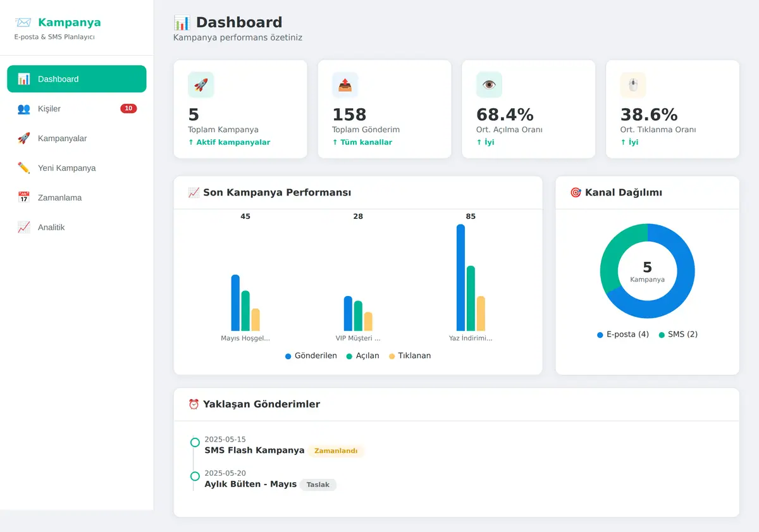
Task: Click the rocket icon on Toplam Kampanya card
Action: click(x=201, y=85)
